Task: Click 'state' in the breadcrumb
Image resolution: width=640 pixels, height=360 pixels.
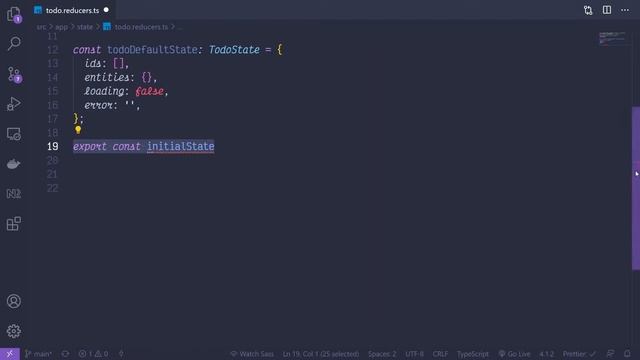Action: (x=84, y=27)
